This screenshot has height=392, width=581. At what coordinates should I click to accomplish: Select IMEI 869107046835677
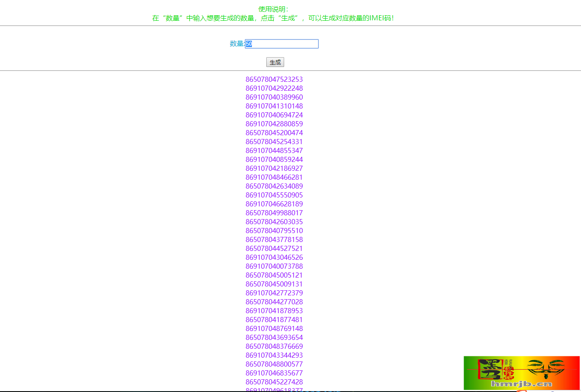pyautogui.click(x=274, y=373)
